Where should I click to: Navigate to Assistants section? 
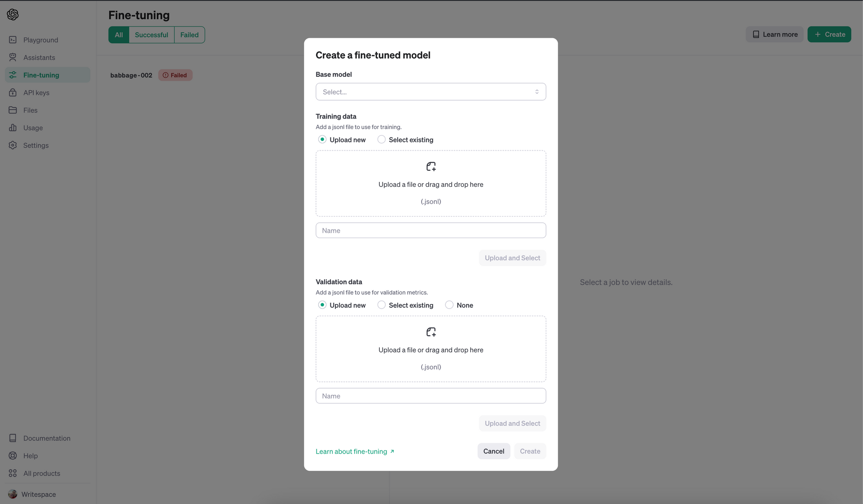pyautogui.click(x=39, y=58)
